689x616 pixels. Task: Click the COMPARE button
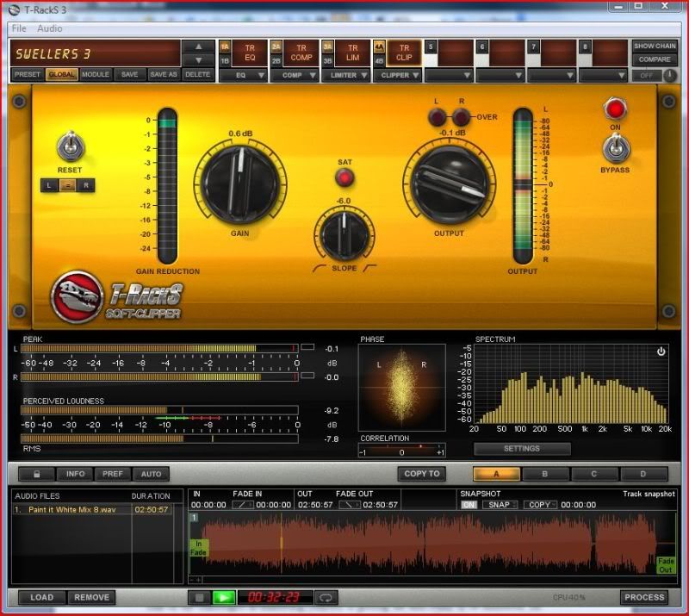(655, 59)
